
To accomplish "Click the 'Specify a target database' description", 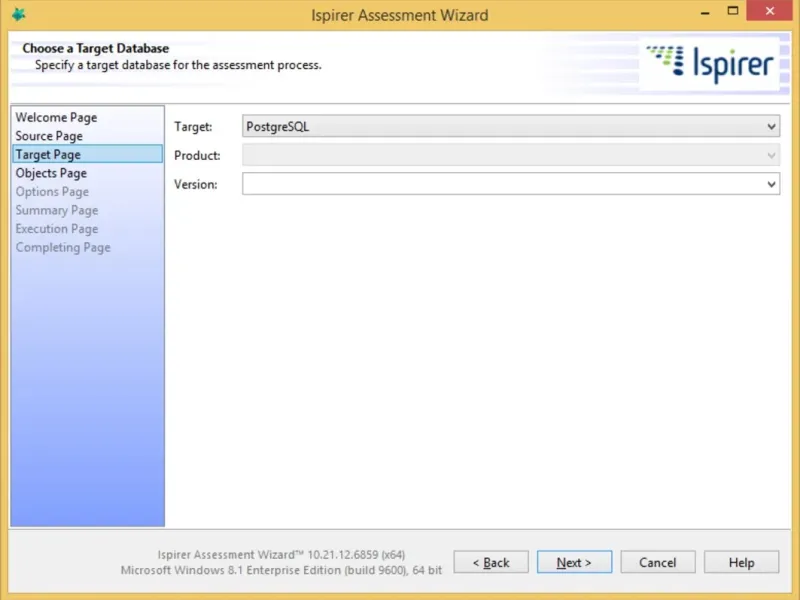I will [x=178, y=65].
